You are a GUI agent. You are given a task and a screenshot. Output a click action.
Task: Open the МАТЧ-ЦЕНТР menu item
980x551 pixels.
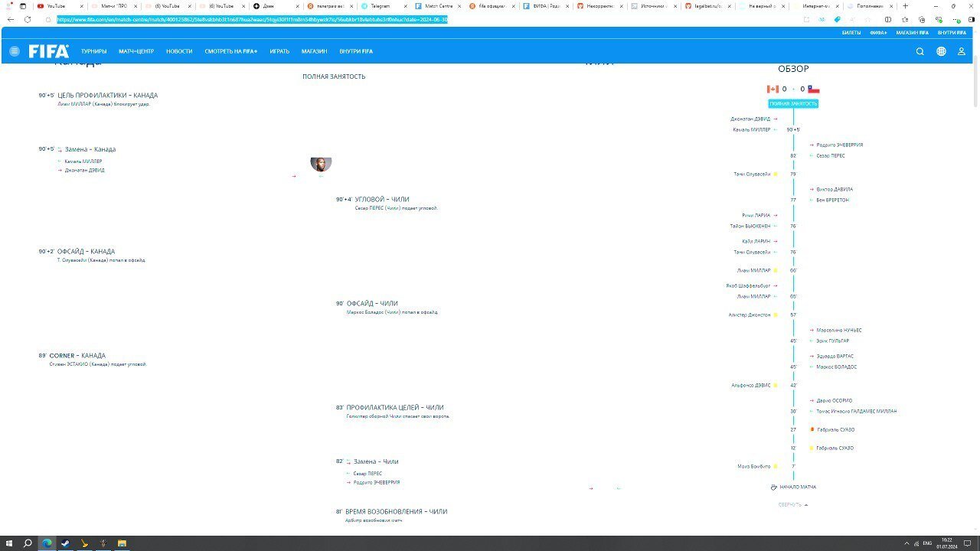pyautogui.click(x=136, y=51)
